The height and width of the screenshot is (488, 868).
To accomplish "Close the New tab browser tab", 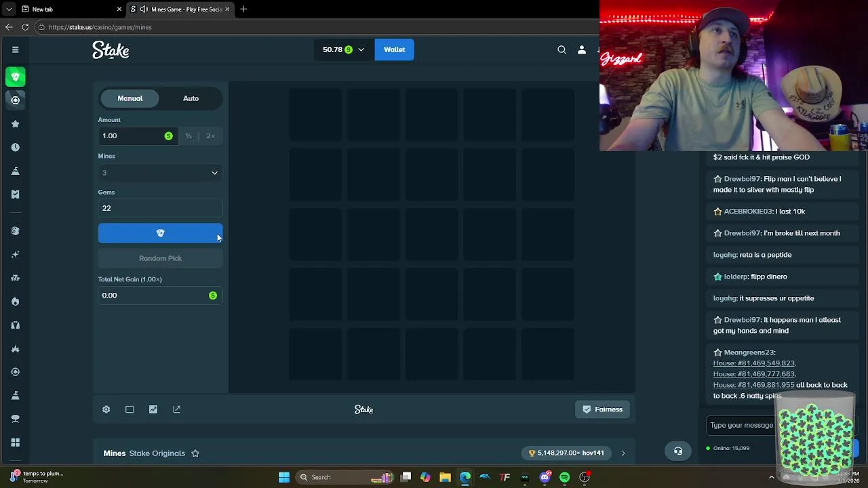I will (119, 9).
